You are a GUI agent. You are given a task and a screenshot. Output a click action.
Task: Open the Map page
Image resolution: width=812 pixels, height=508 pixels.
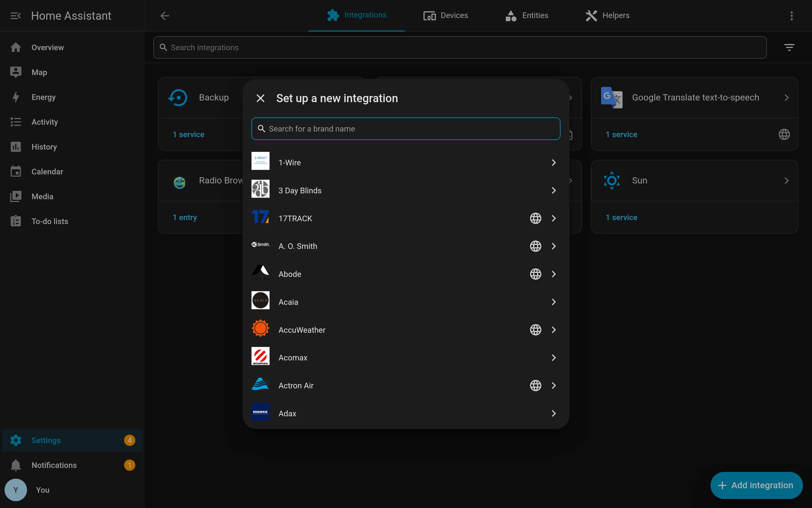pos(72,72)
